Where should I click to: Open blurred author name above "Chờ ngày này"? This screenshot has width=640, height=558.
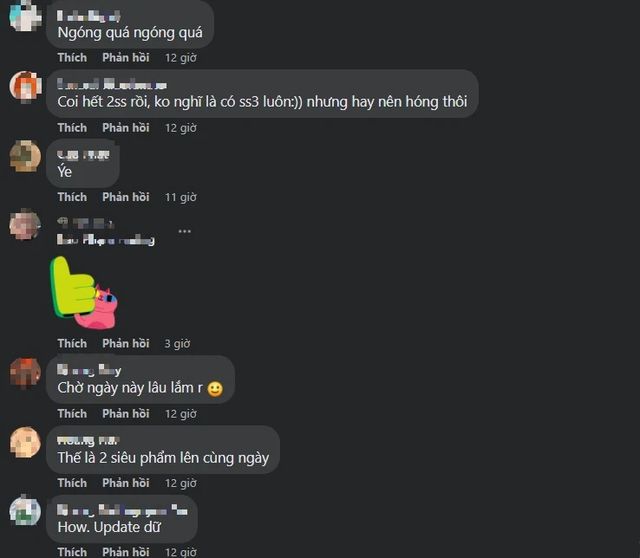[x=89, y=370]
